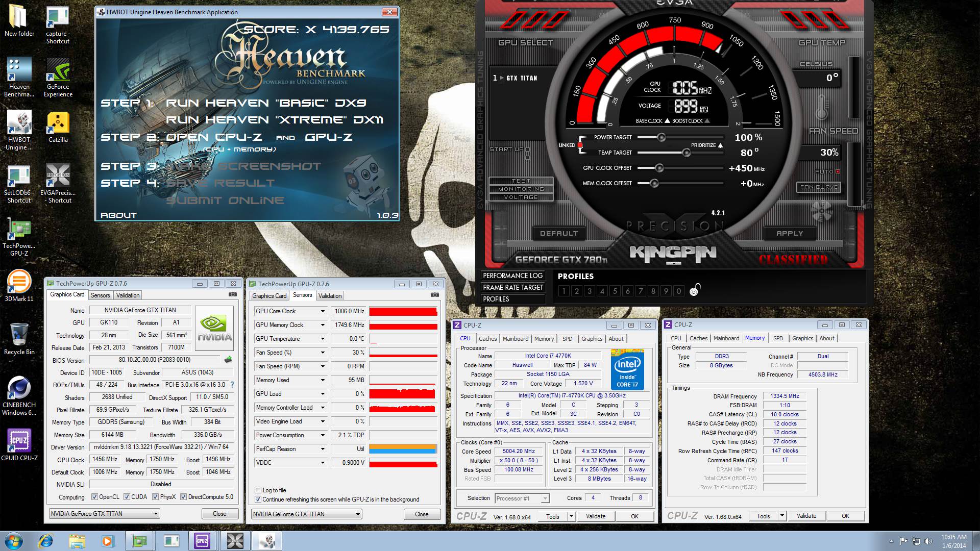980x551 pixels.
Task: Expand the VDDC sensor dropdown
Action: [323, 463]
